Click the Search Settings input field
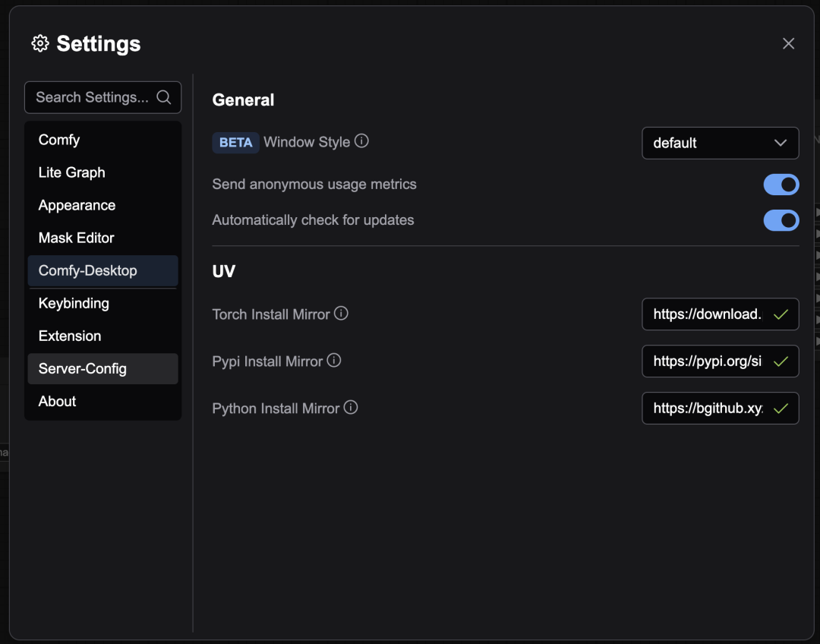The height and width of the screenshot is (644, 820). pos(91,97)
